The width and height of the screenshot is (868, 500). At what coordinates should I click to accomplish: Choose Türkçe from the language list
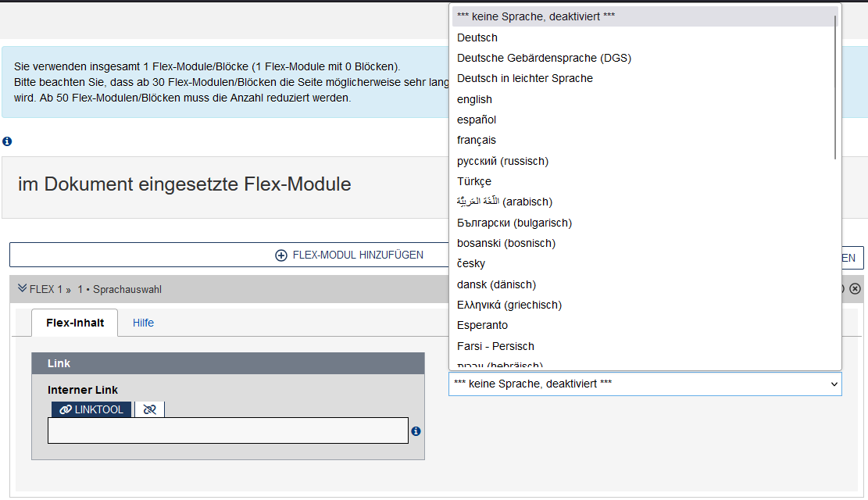point(474,181)
